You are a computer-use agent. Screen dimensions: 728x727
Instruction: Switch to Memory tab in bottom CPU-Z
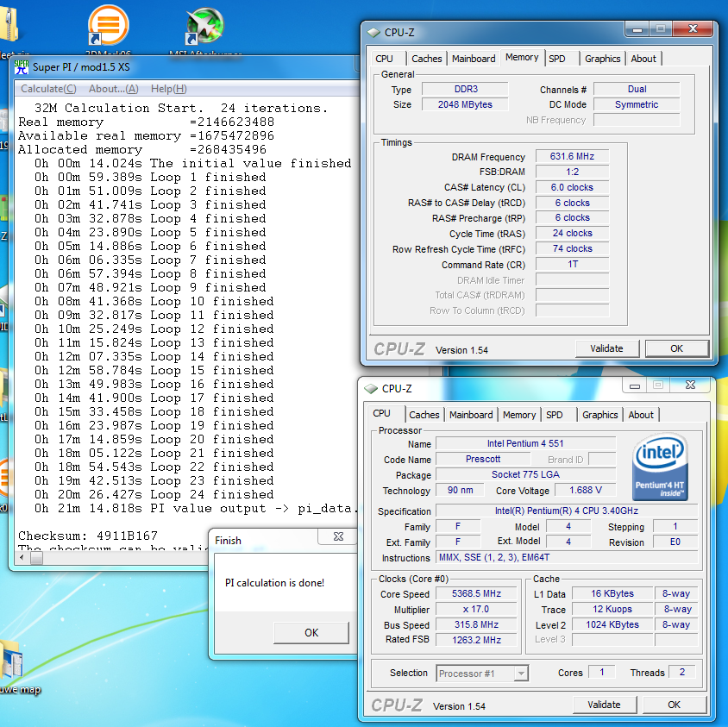(x=519, y=415)
